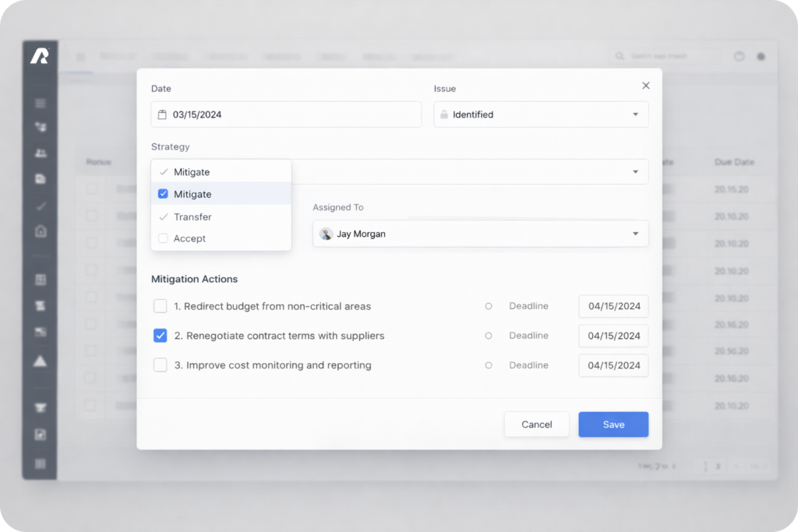This screenshot has width=798, height=532.
Task: Click the Save button
Action: 613,425
